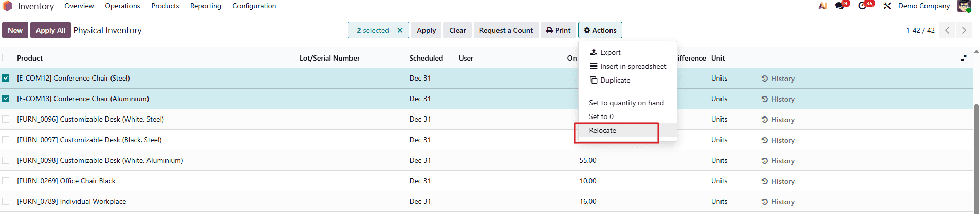Open the column settings adjust icon

coord(964,58)
